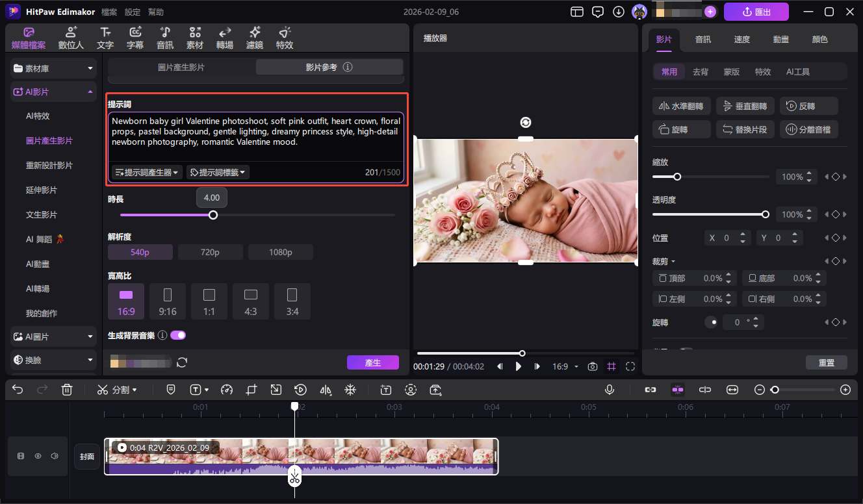Click the trash icon to delete selected clip
This screenshot has height=504, width=863.
click(x=67, y=389)
